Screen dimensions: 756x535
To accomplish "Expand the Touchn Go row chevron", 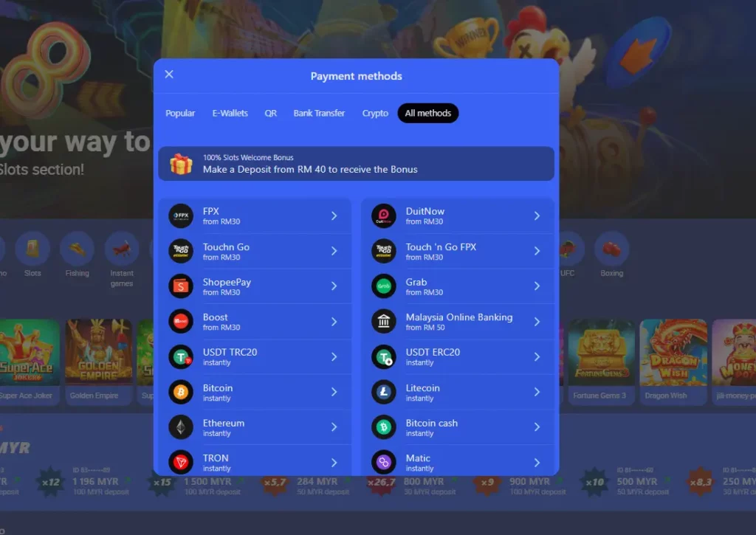I will point(334,251).
